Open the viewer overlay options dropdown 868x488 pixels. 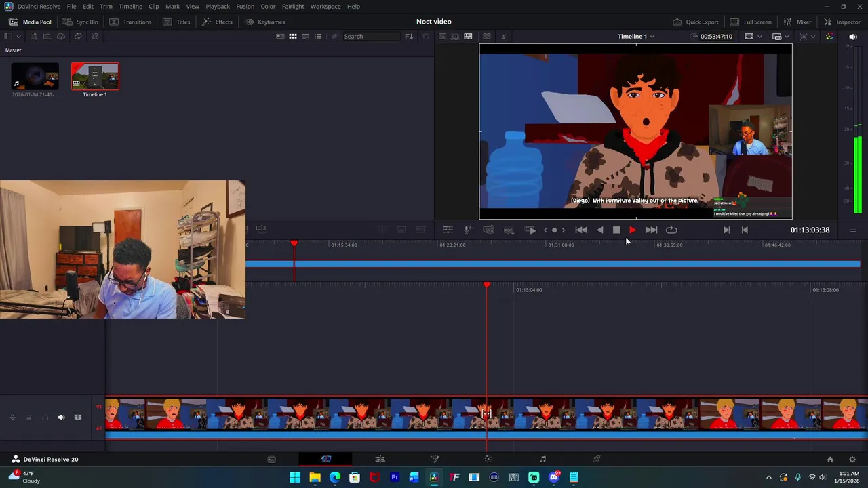(x=780, y=36)
